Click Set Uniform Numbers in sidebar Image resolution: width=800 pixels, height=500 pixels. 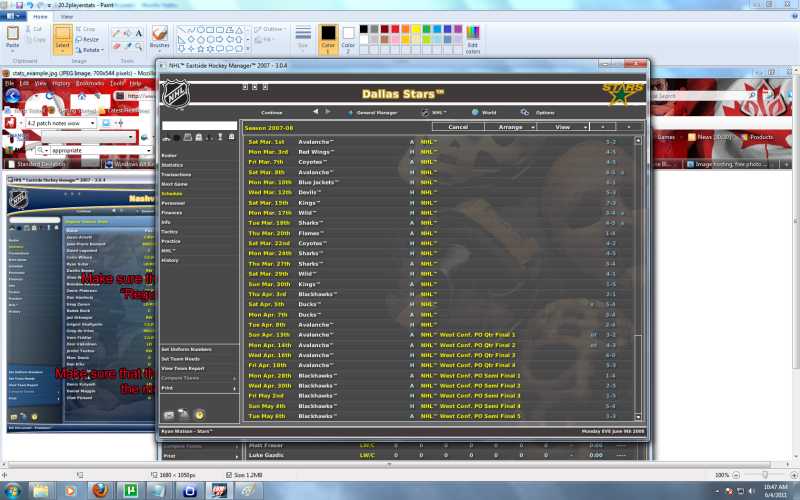(187, 349)
